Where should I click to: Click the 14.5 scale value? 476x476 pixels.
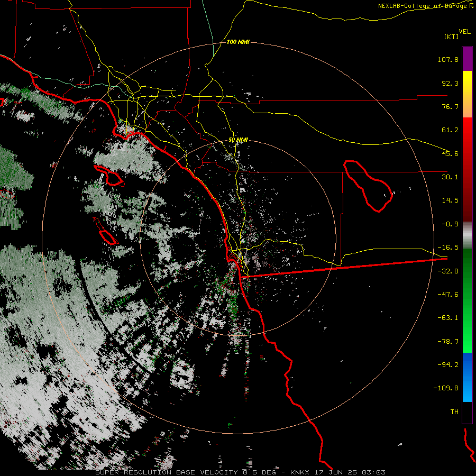click(x=450, y=200)
